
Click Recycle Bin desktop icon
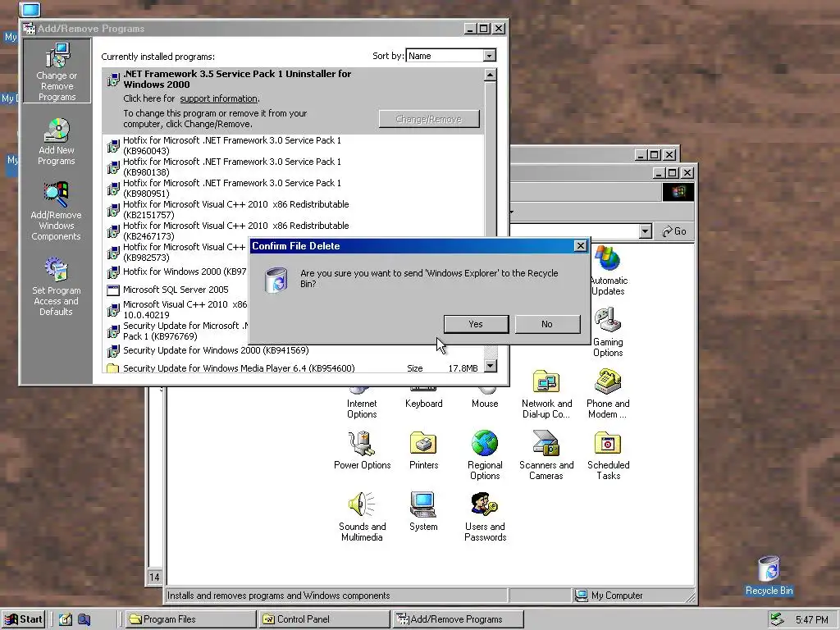click(769, 576)
